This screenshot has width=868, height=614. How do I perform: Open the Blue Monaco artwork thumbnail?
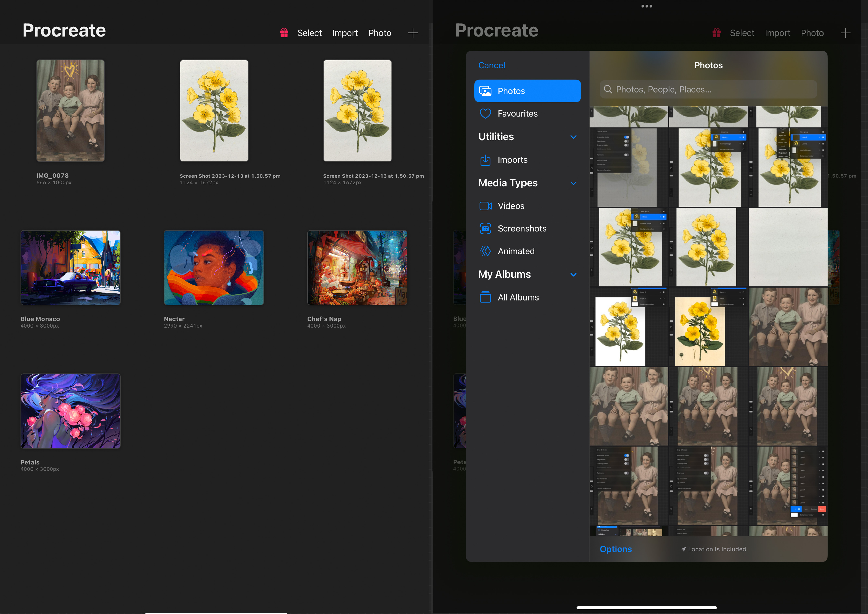(x=70, y=268)
